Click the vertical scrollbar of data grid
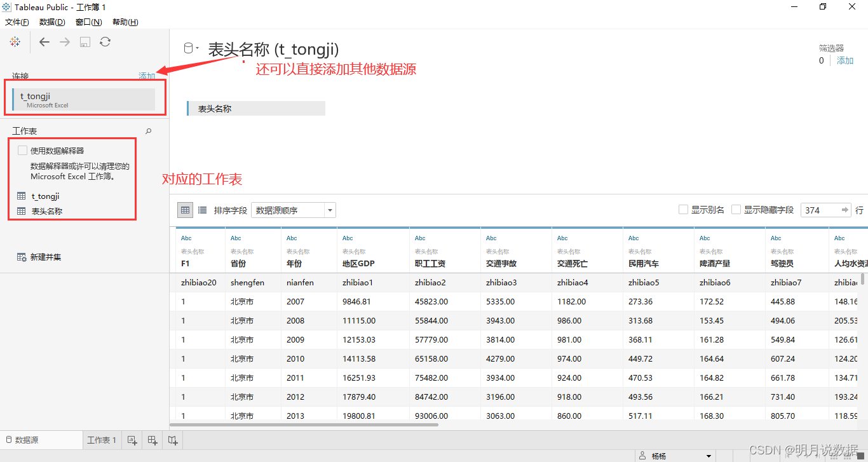The image size is (868, 462). pos(862,279)
